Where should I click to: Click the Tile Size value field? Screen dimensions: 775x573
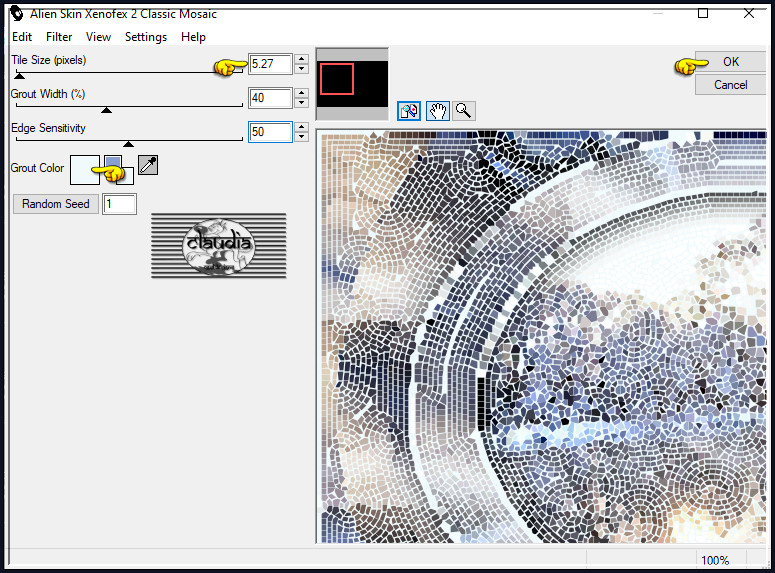pyautogui.click(x=270, y=64)
